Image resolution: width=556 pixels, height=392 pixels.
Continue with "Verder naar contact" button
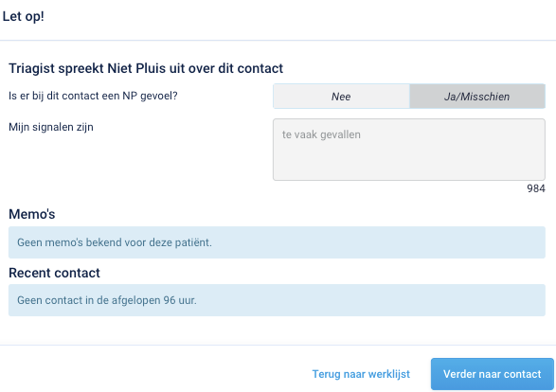click(x=493, y=374)
